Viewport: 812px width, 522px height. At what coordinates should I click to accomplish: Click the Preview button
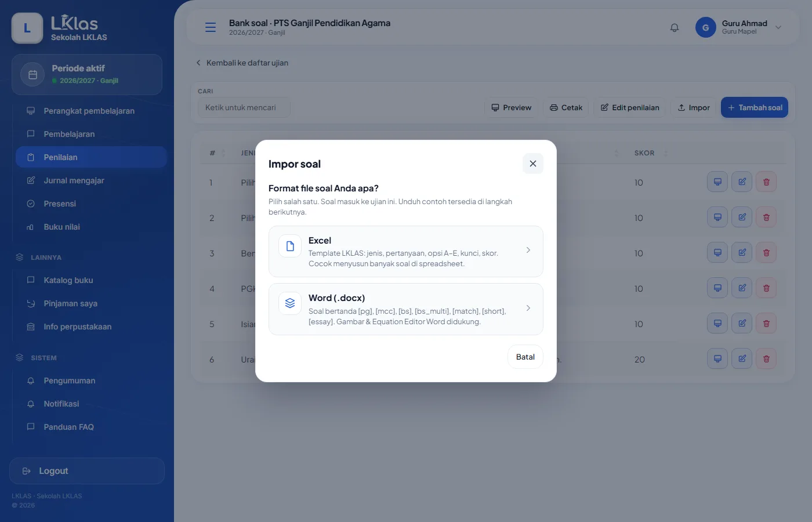tap(511, 107)
